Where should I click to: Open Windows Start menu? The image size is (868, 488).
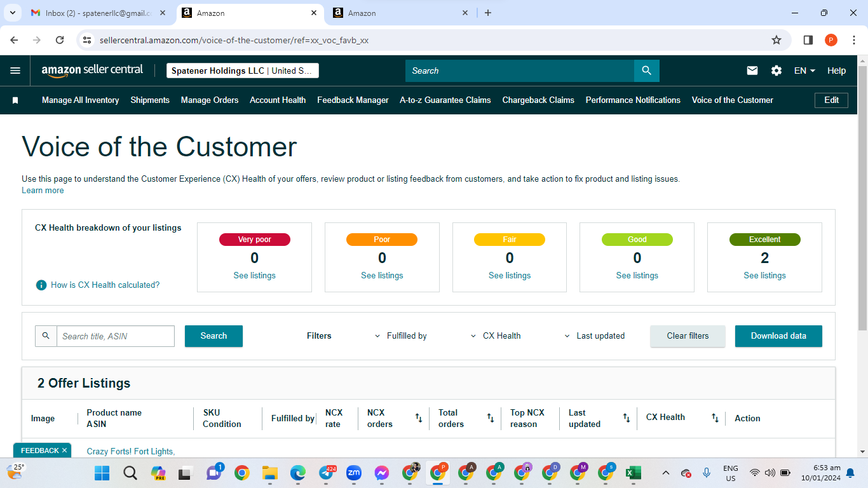point(102,473)
